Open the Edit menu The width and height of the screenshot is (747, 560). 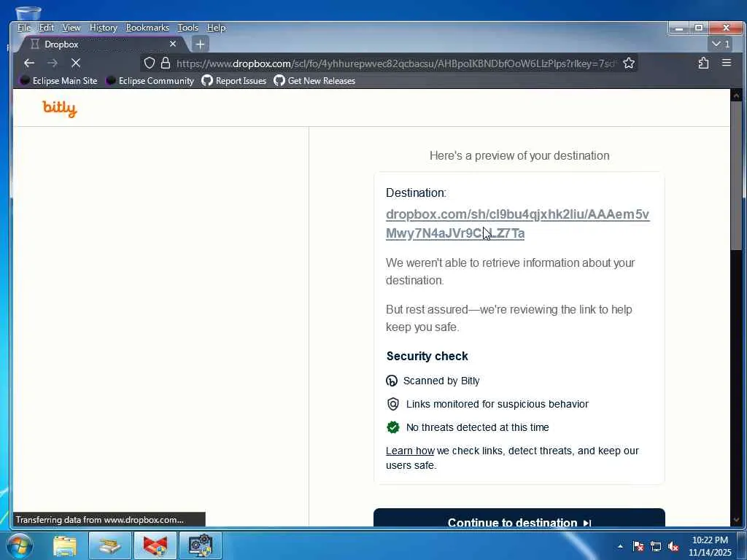[46, 28]
